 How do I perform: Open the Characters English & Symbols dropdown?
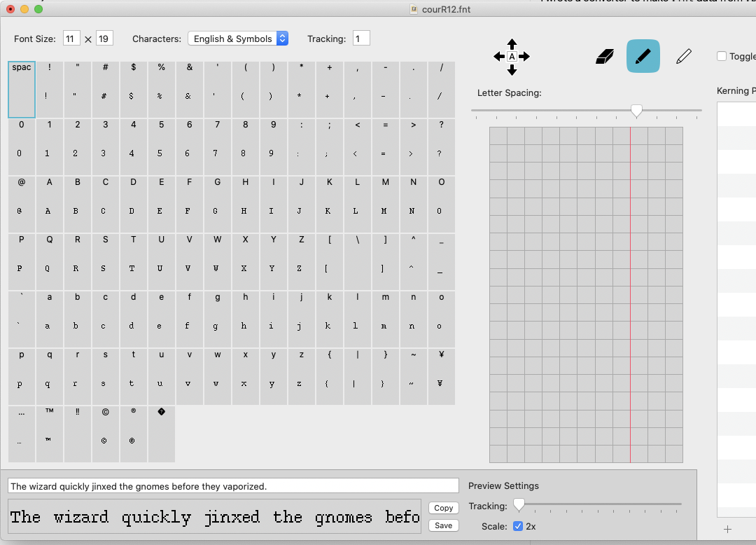click(x=238, y=39)
